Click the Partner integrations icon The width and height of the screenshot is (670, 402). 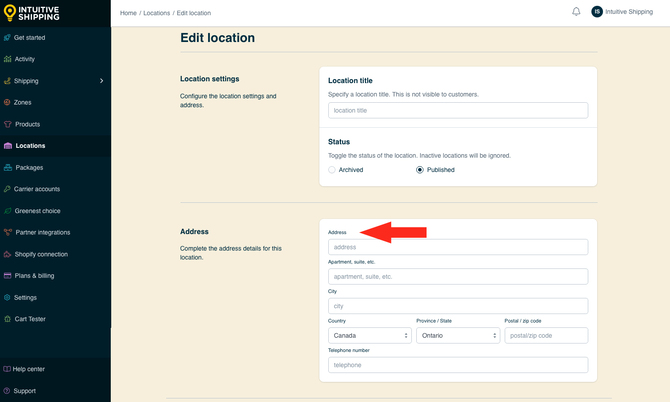(8, 232)
